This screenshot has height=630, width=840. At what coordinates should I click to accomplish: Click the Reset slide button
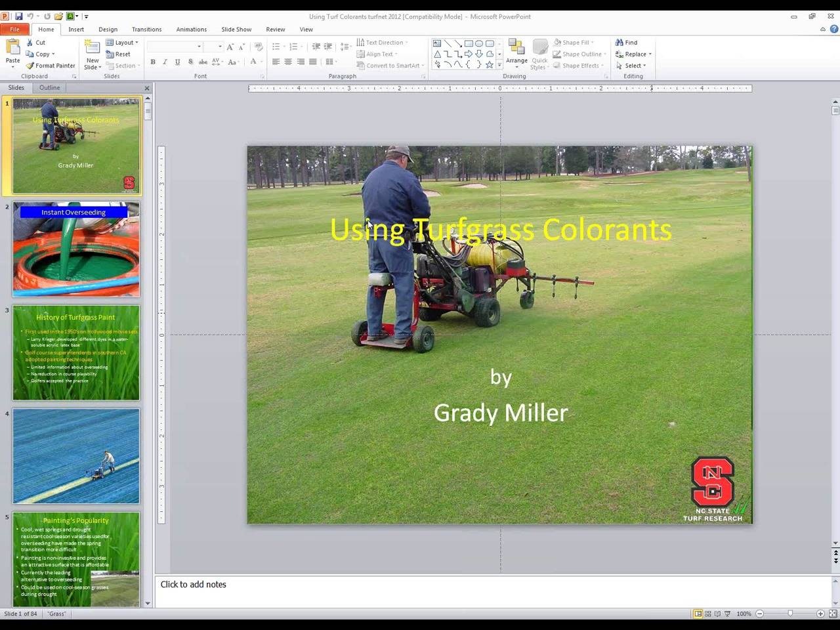[119, 54]
